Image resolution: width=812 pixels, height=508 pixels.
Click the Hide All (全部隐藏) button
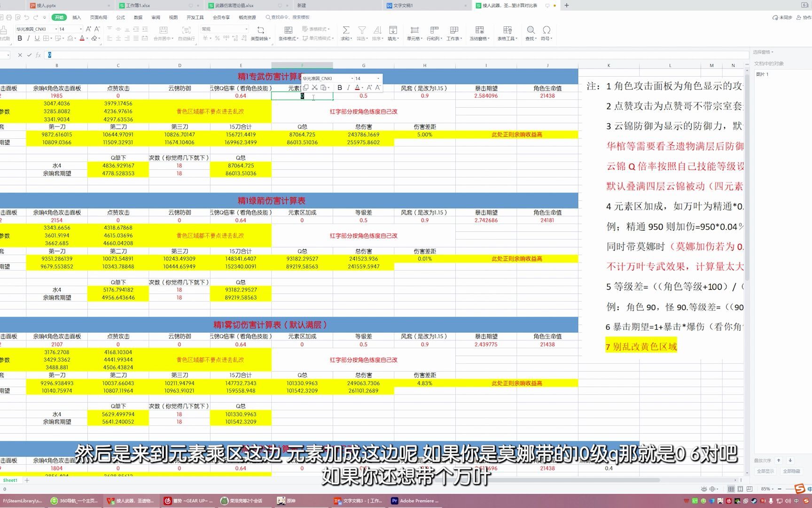click(791, 471)
